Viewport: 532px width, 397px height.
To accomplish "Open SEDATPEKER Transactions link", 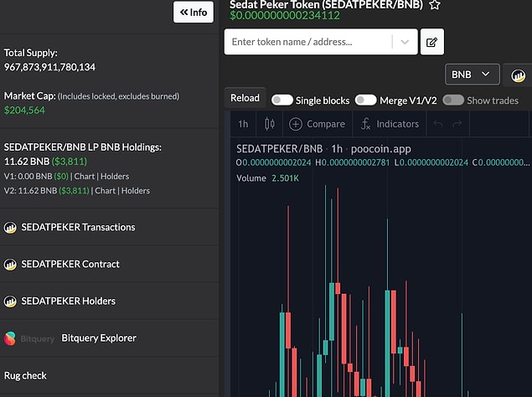I will point(78,227).
